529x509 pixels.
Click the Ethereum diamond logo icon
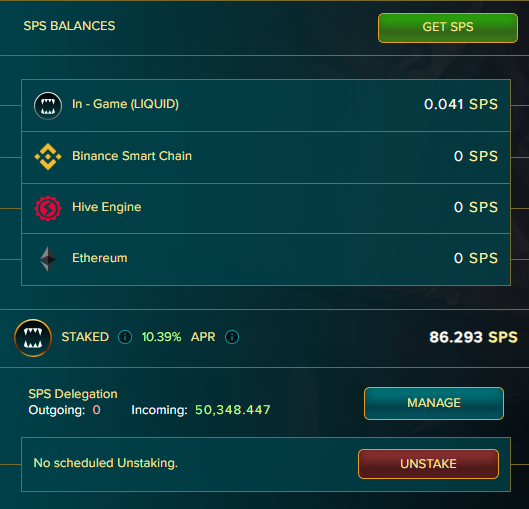tap(48, 259)
